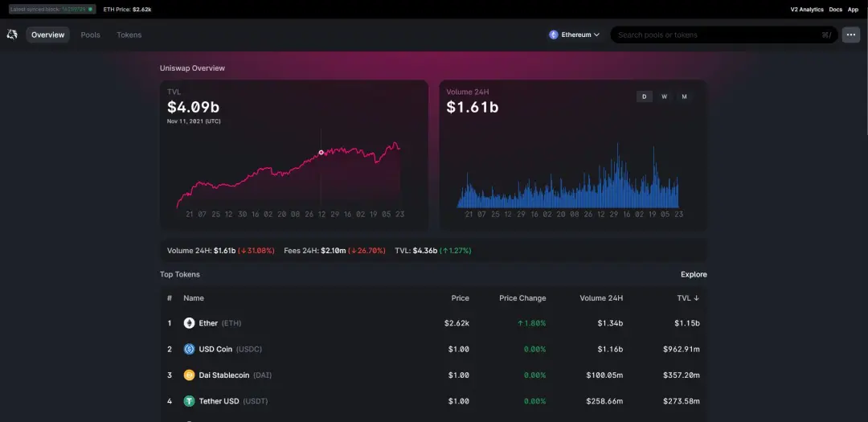868x422 pixels.
Task: Sort tokens by TVL column
Action: (688, 298)
